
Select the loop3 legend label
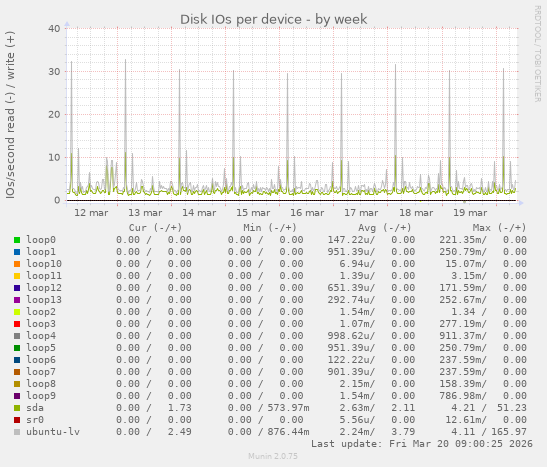click(x=41, y=324)
